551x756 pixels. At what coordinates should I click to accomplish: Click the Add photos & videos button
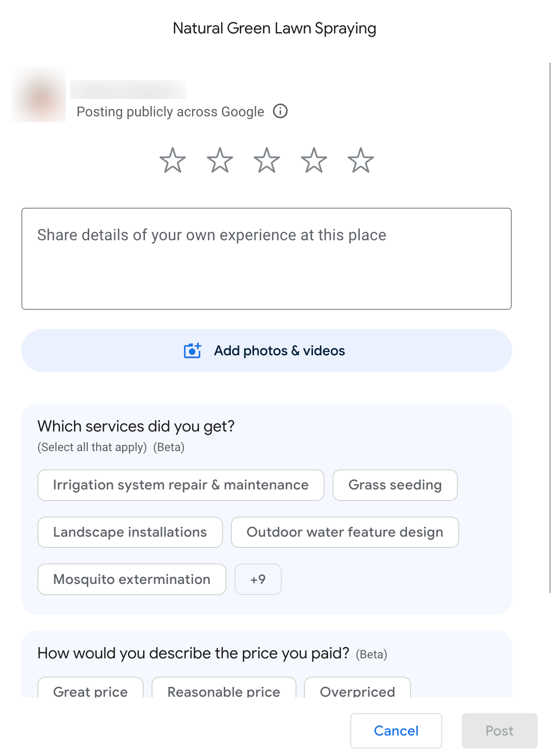267,351
